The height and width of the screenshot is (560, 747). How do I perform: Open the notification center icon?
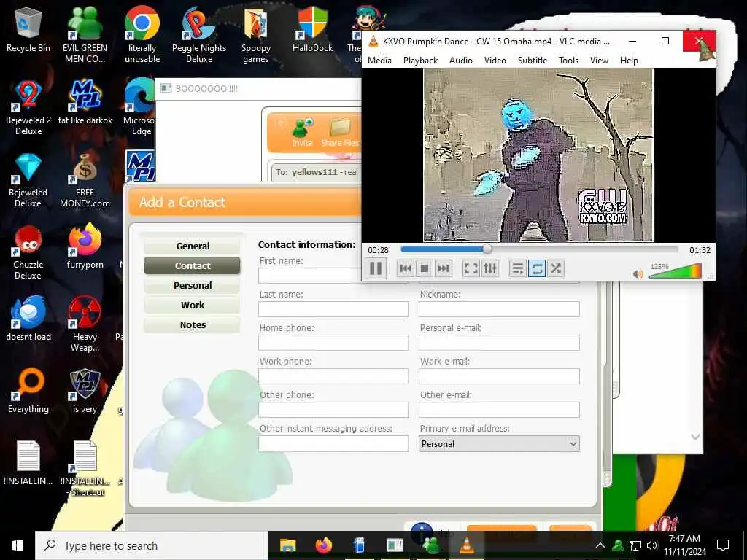click(723, 545)
